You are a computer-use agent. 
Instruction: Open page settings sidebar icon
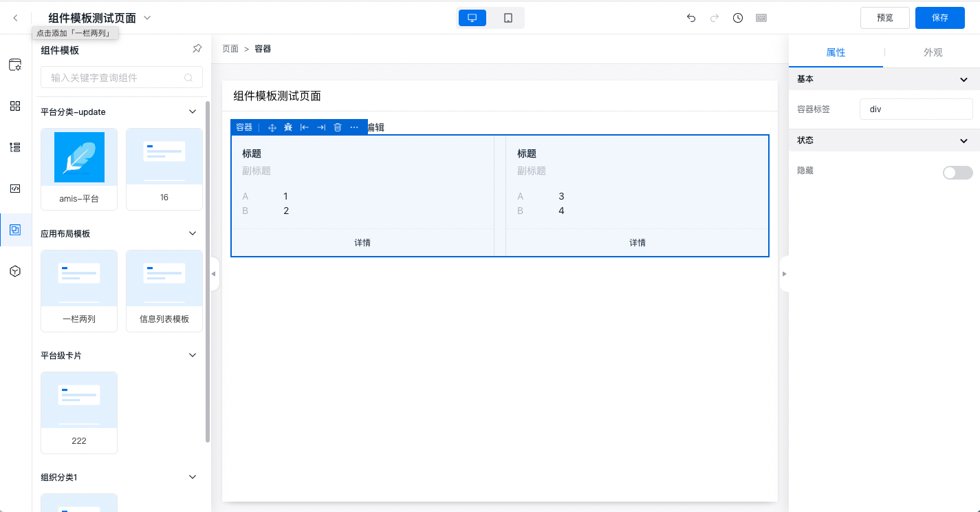tap(15, 65)
